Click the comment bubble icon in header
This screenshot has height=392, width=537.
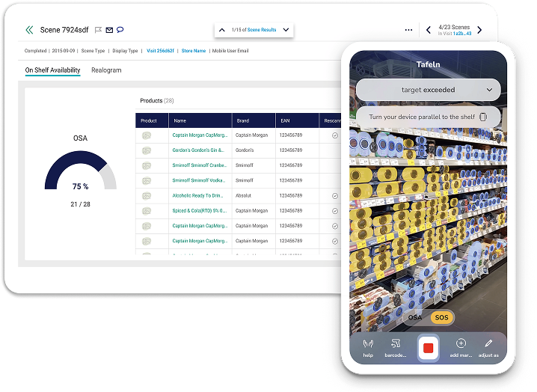coord(120,30)
